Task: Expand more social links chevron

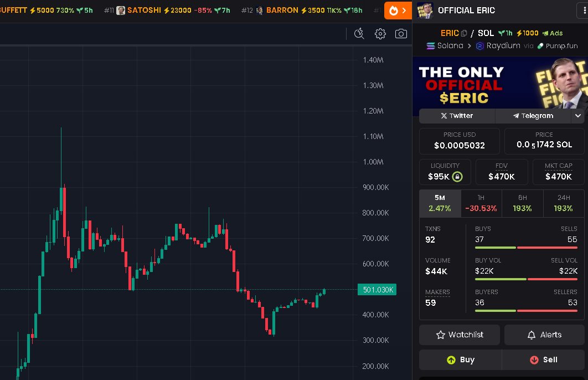Action: [x=578, y=116]
